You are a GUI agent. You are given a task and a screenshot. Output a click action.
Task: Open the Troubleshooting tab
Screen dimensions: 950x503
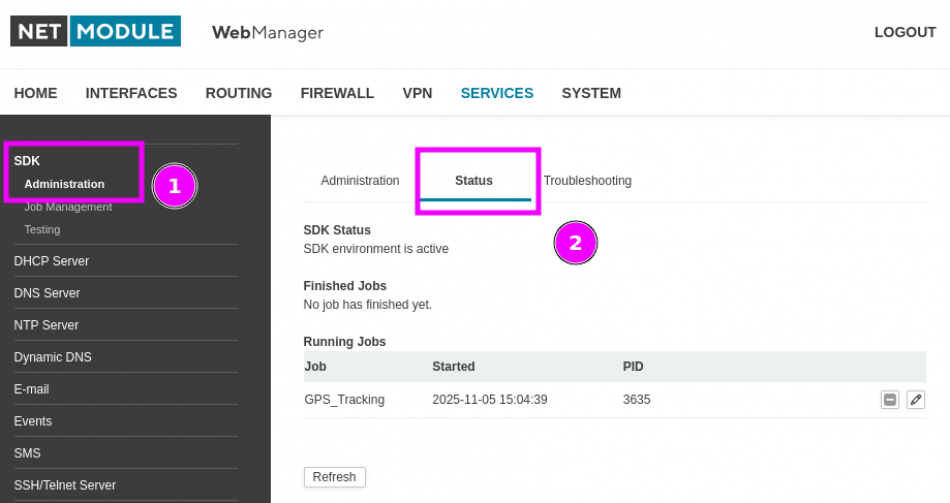587,181
